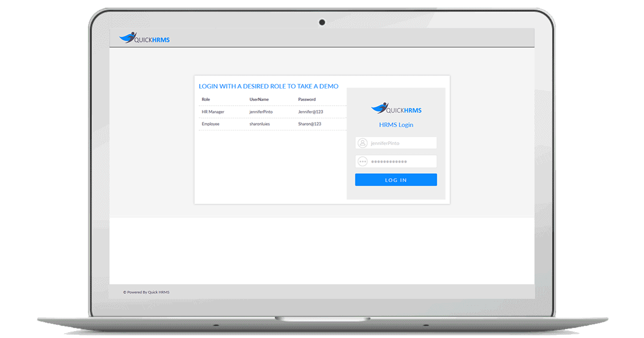Click the user avatar icon in username field
The height and width of the screenshot is (338, 644).
(363, 143)
